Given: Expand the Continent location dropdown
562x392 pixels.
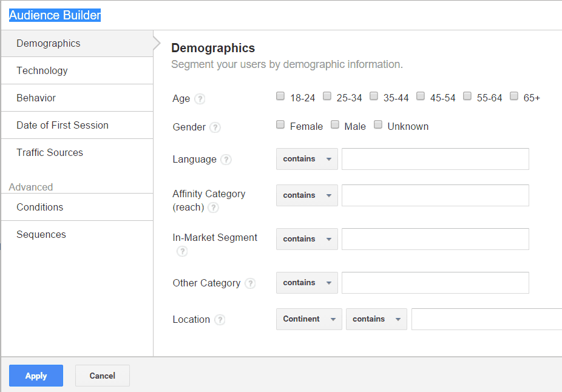Looking at the screenshot, I should 309,319.
